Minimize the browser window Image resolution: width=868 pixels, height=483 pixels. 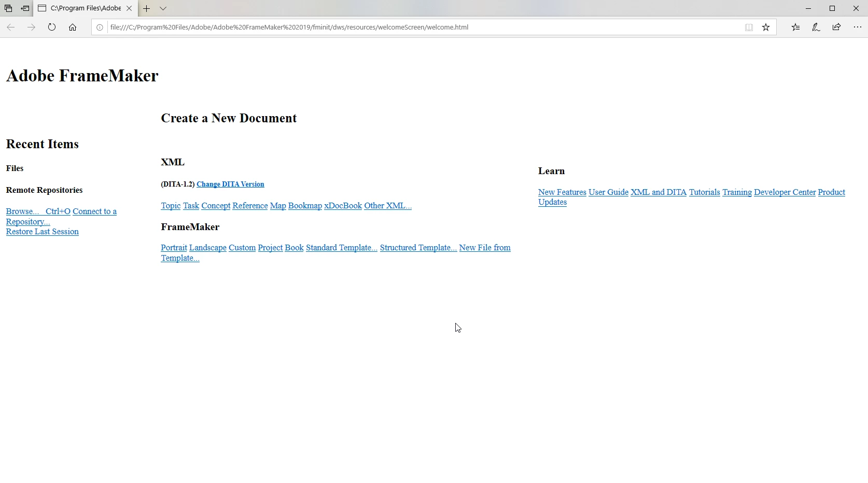pyautogui.click(x=808, y=8)
